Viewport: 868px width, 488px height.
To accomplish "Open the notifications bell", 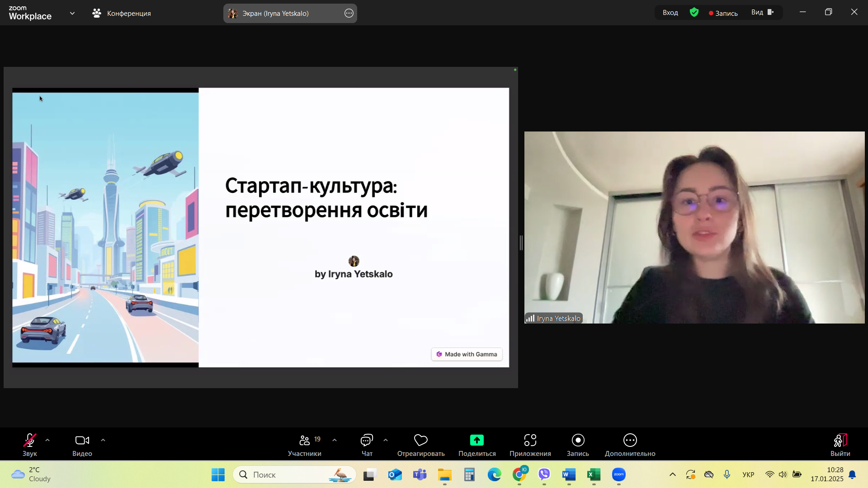I will coord(852,474).
